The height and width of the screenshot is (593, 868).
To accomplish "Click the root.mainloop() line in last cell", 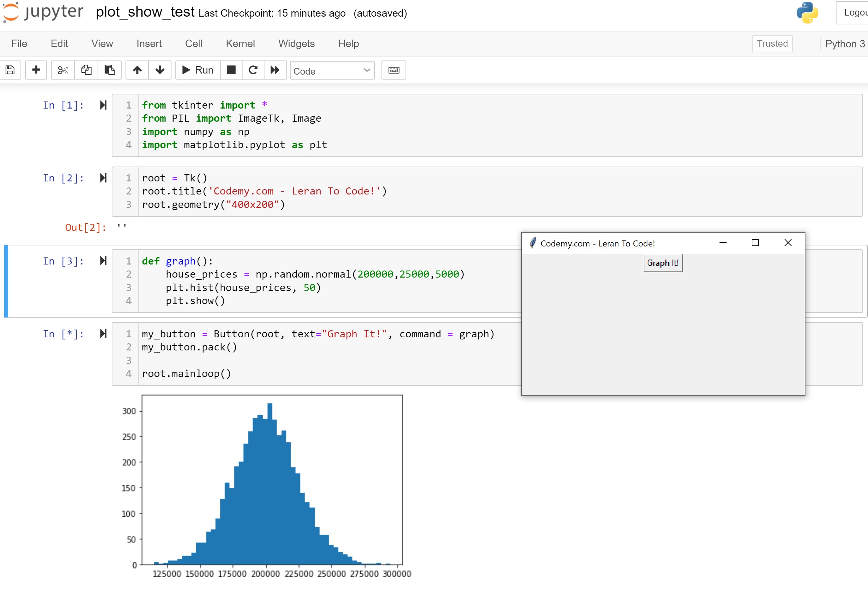I will point(186,373).
